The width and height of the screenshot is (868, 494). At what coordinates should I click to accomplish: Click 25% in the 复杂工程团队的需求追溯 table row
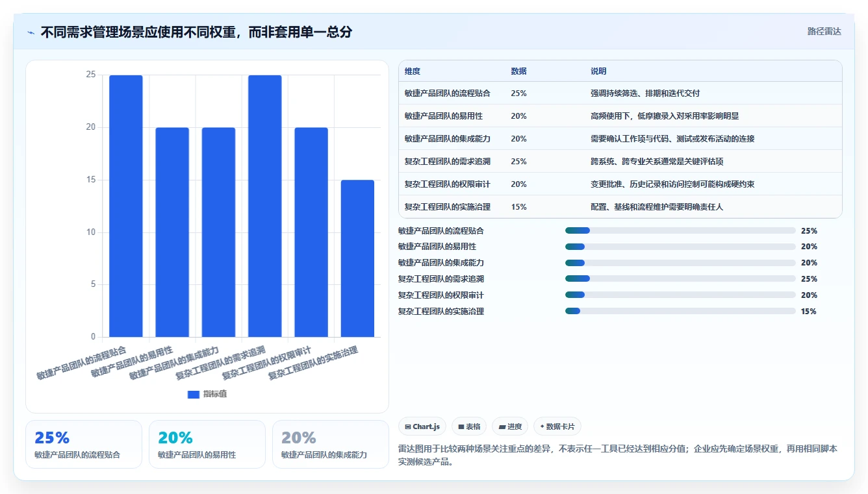click(518, 162)
